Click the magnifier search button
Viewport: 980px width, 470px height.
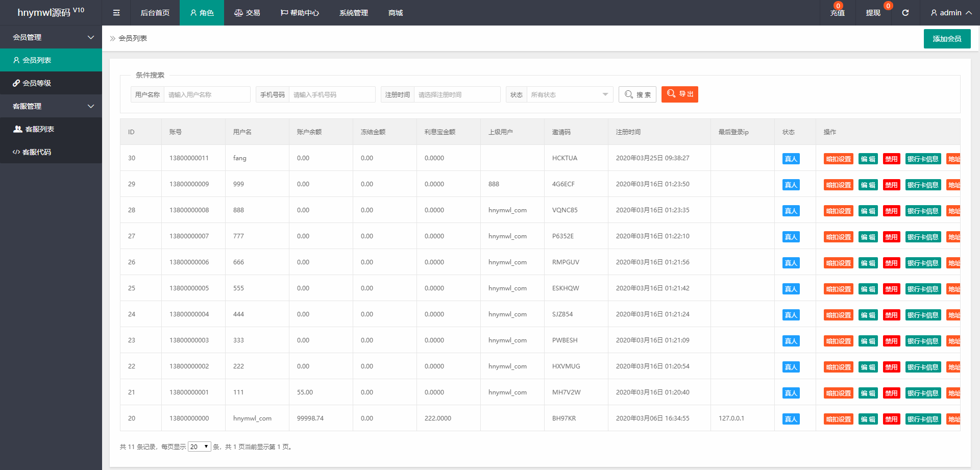point(637,94)
